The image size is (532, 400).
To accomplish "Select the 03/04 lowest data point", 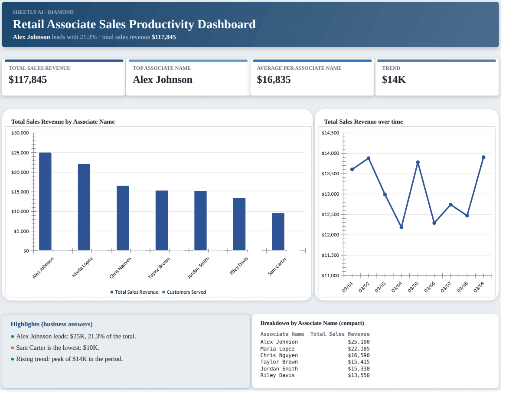I will click(x=401, y=227).
